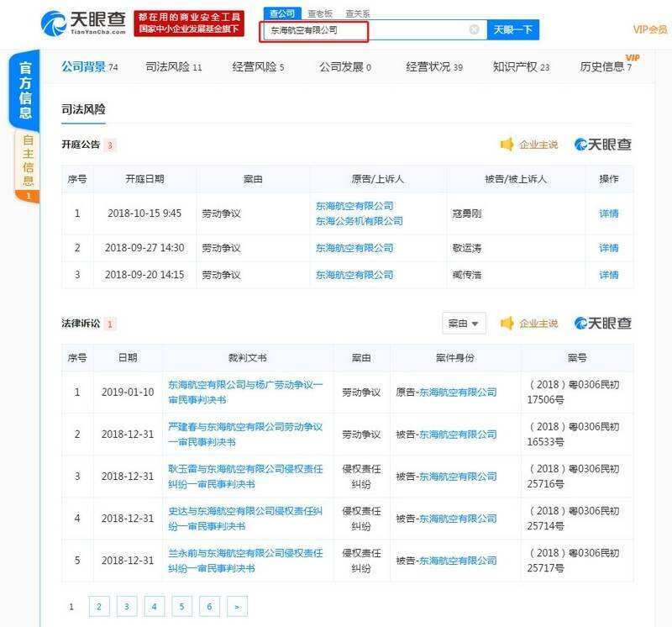Clear the search box with X icon
Screen dimensions: 672x627
point(474,29)
